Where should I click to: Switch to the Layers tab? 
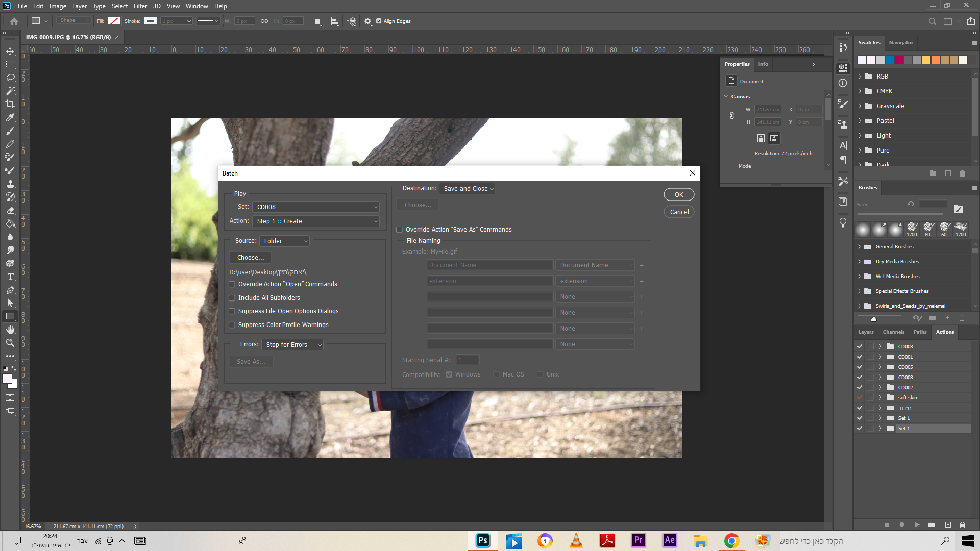866,332
